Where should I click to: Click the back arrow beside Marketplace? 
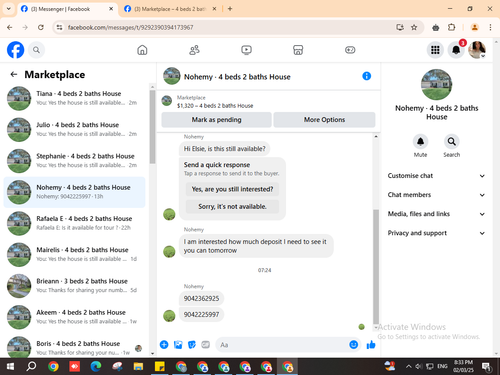14,74
